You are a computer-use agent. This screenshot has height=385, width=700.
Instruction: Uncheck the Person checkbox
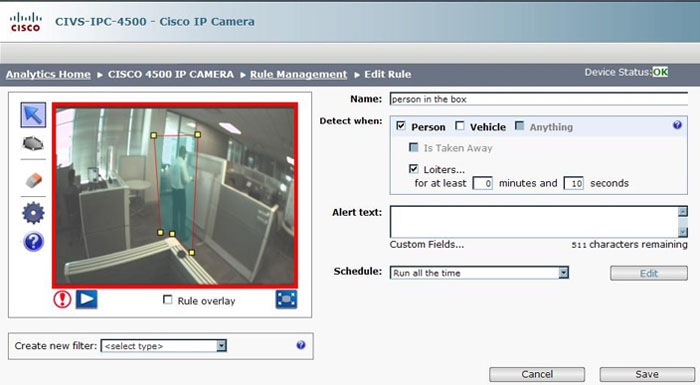click(x=401, y=126)
